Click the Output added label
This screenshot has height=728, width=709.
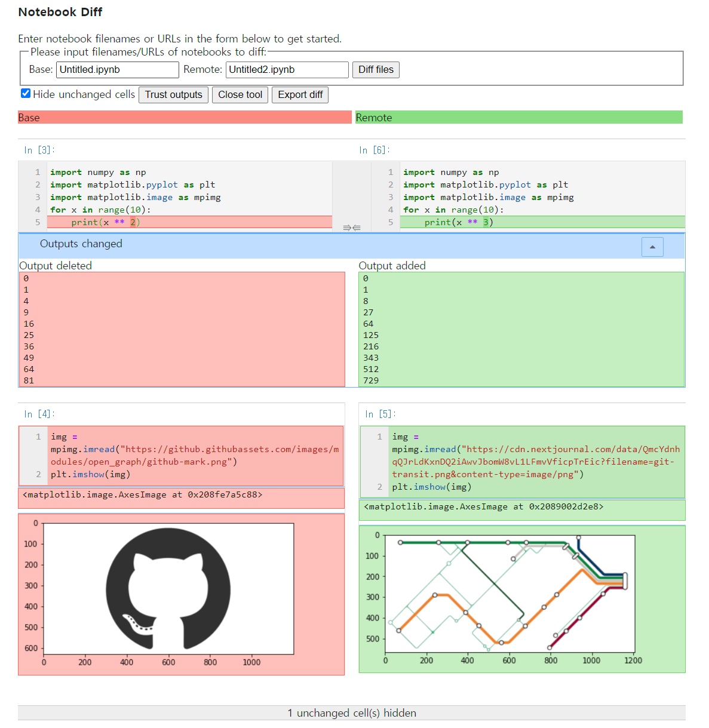[392, 265]
